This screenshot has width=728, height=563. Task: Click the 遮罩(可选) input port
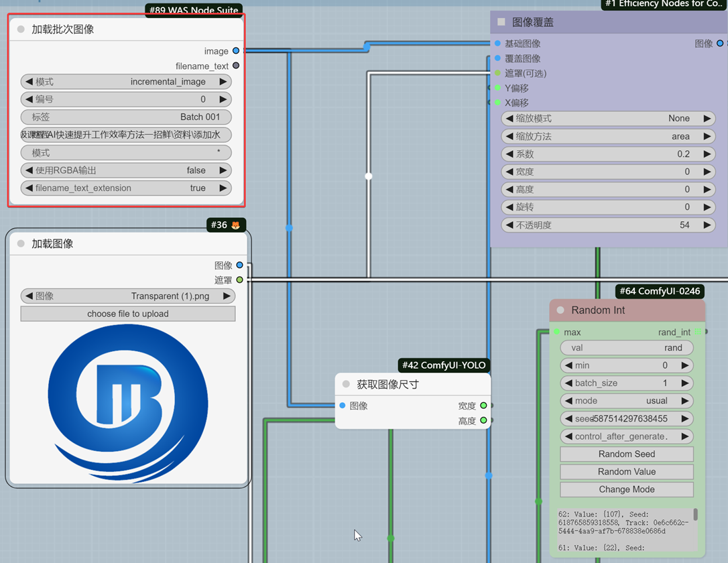click(497, 73)
